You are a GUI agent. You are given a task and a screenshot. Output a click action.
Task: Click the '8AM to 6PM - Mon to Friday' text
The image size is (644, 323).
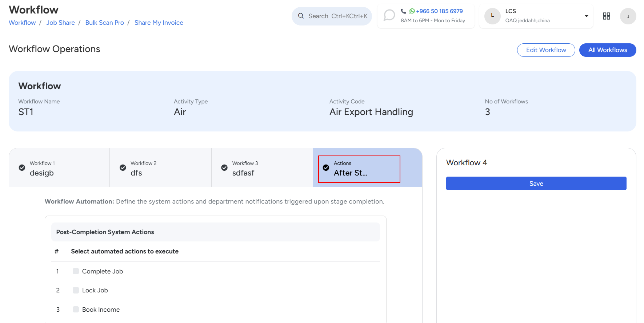pyautogui.click(x=433, y=20)
